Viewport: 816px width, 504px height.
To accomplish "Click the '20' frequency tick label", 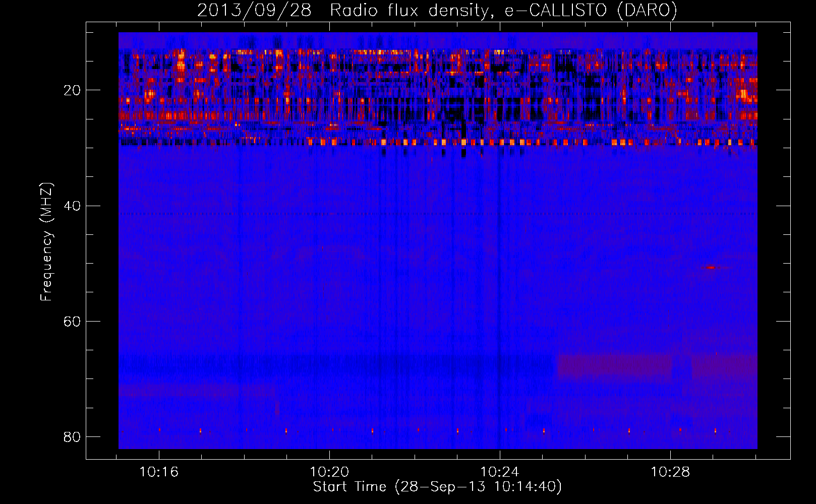I will 72,90.
